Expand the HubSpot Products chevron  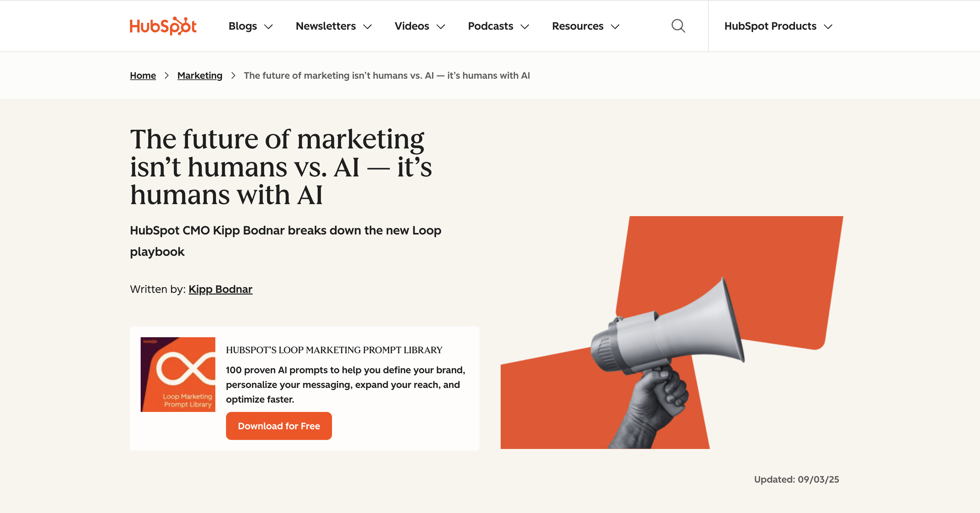point(828,27)
